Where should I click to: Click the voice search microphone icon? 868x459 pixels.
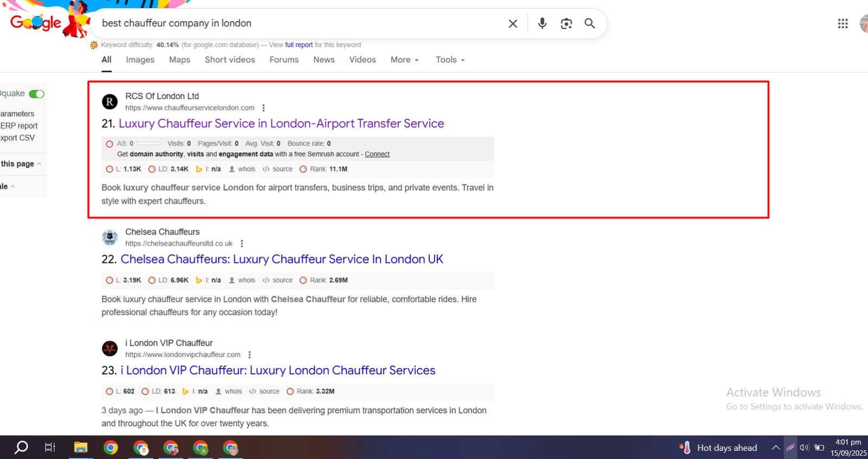(542, 23)
